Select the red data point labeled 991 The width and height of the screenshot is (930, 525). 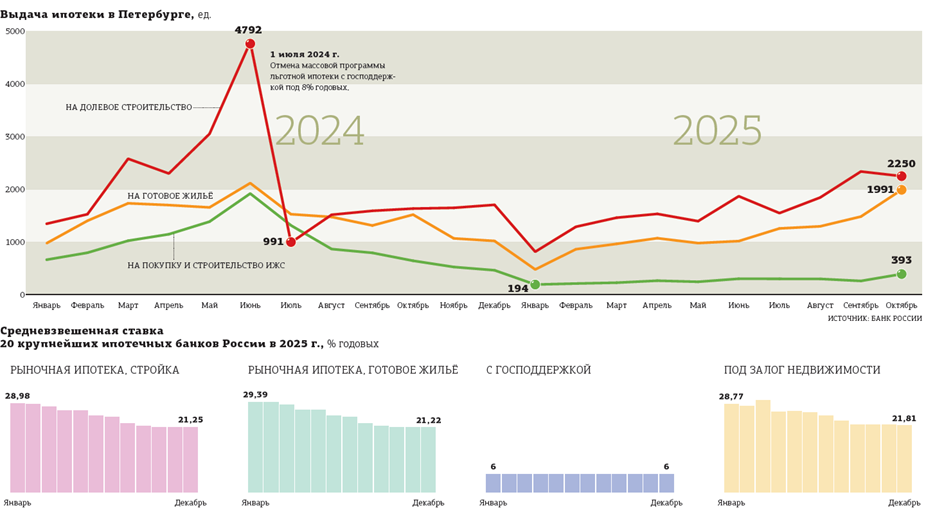tap(291, 242)
